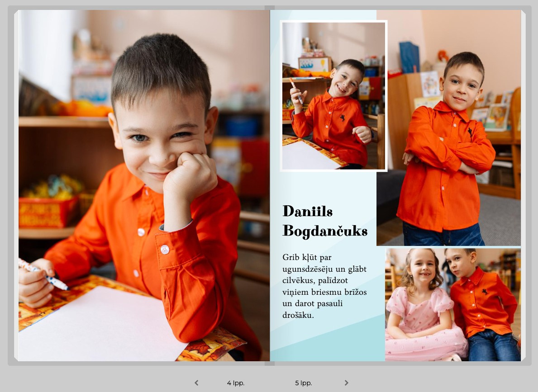Screen dimensions: 538x392
Task: Click the word "drošāku." in the paragraph
Action: (x=298, y=315)
